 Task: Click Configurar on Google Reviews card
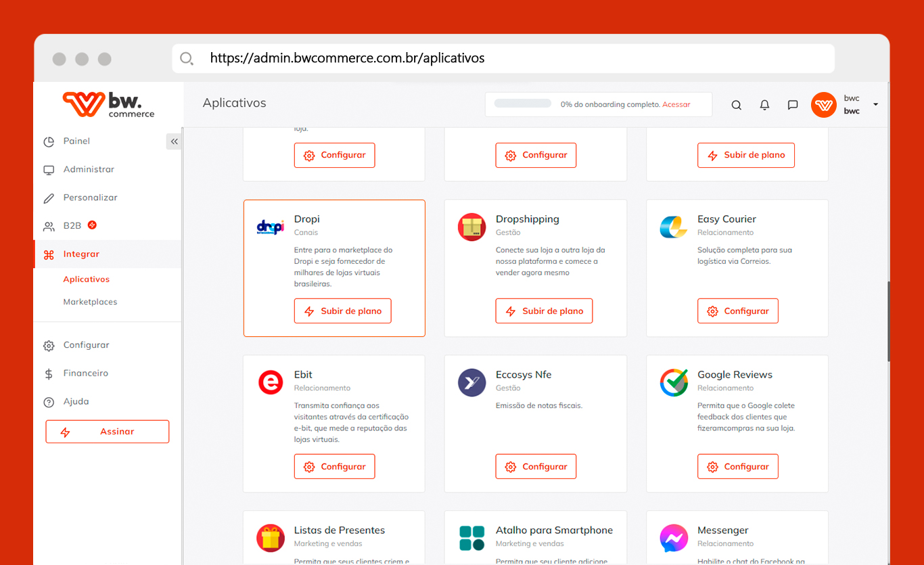point(738,467)
